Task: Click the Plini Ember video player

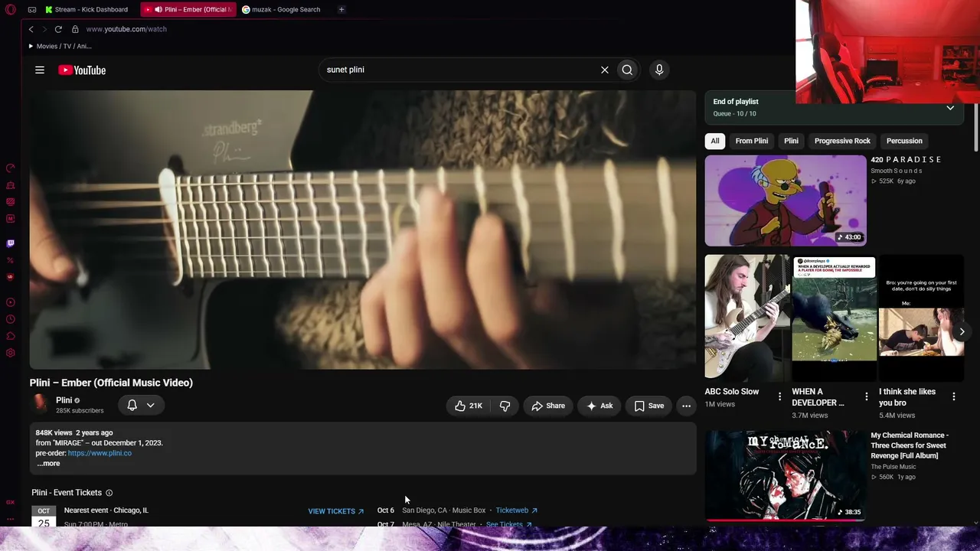Action: [363, 230]
